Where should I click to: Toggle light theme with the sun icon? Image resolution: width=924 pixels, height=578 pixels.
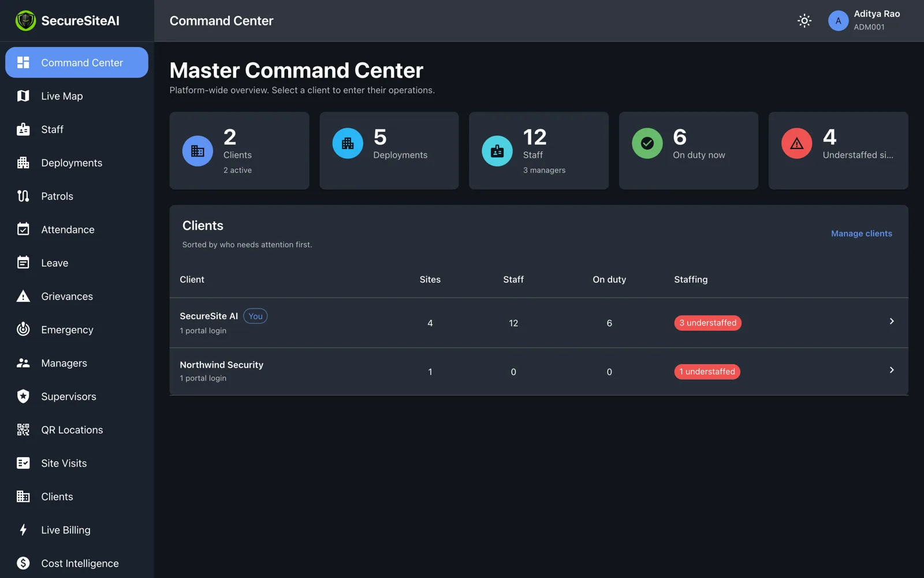point(804,21)
